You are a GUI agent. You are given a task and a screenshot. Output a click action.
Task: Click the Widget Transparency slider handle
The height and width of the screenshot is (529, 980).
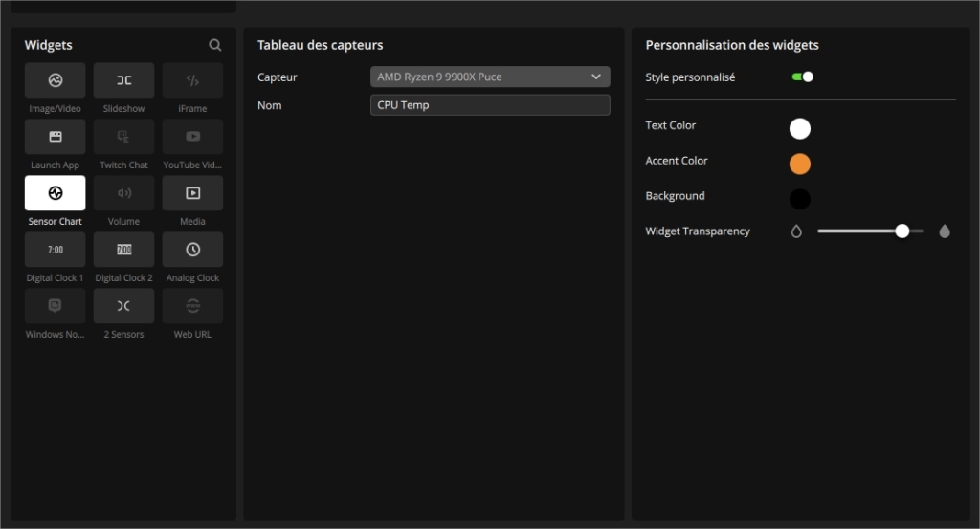(902, 231)
